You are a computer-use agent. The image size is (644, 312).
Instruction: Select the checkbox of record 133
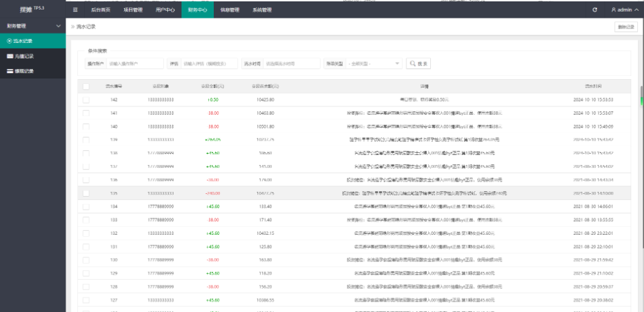tap(86, 220)
